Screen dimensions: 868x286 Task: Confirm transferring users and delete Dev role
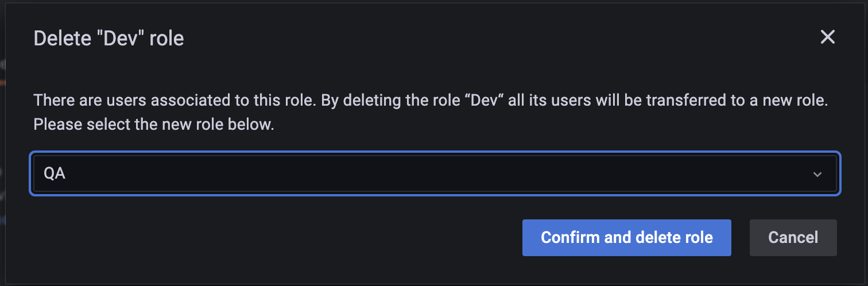626,238
